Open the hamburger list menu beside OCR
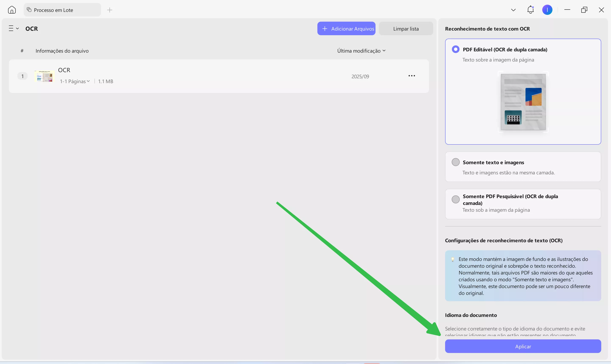Viewport: 611px width, 364px height. (x=14, y=28)
